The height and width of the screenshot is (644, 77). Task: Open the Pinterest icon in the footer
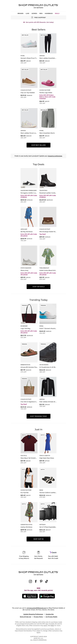coord(41,581)
